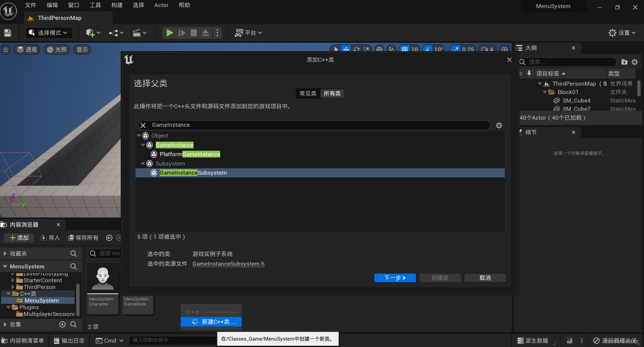The height and width of the screenshot is (347, 644).
Task: Start Play In Editor with the play icon
Action: click(169, 32)
